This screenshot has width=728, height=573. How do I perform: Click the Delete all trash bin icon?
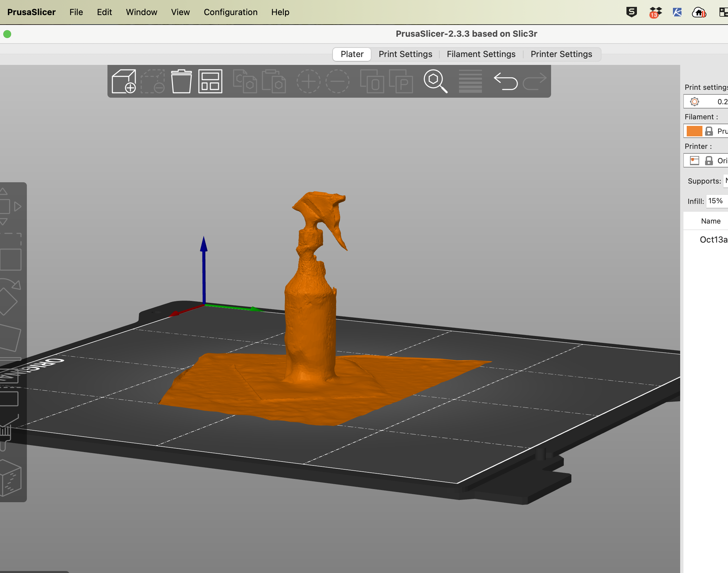tap(182, 81)
